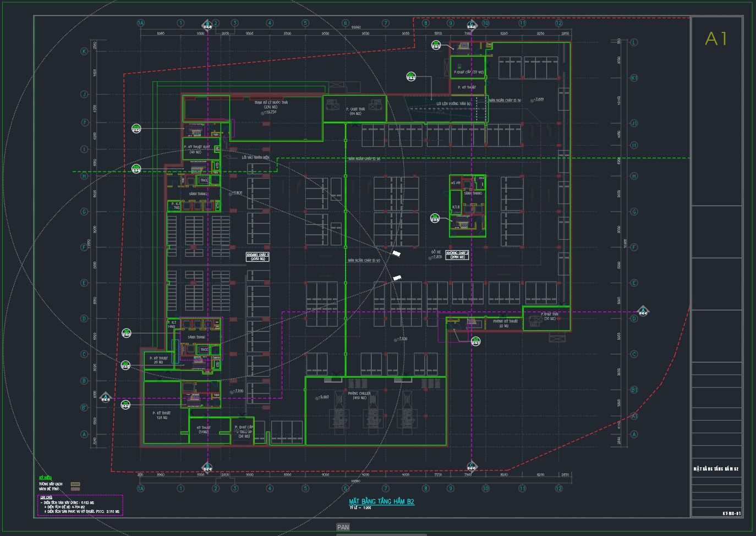Viewport: 756px width, 536px height.
Task: Click grid bubble K on the left axis
Action: 85,51
